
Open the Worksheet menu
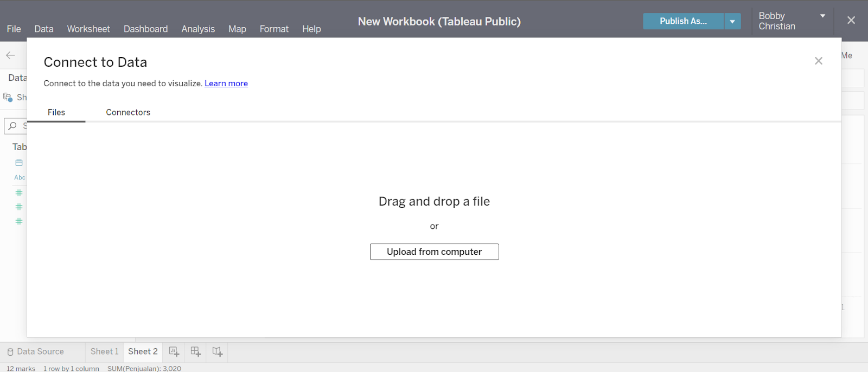point(88,29)
